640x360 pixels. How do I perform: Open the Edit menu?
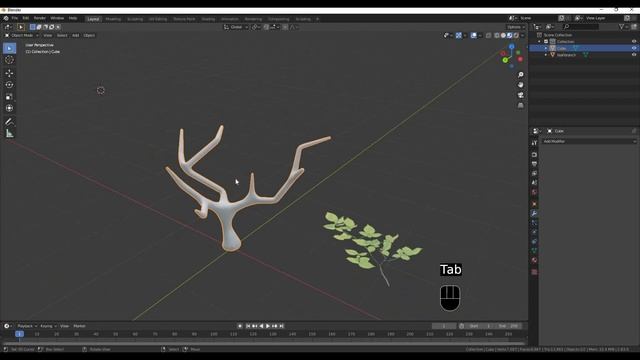(x=26, y=18)
